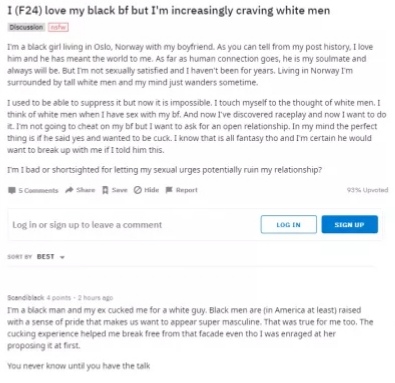Image resolution: width=395 pixels, height=383 pixels.
Task: Click the Share text label
Action: tap(86, 190)
